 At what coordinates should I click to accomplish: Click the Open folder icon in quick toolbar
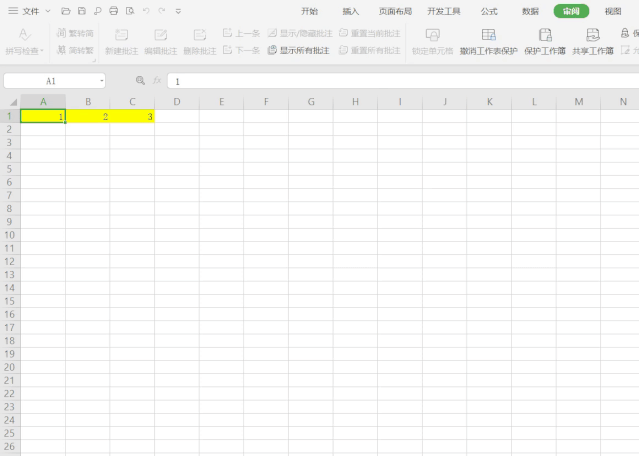(x=65, y=11)
